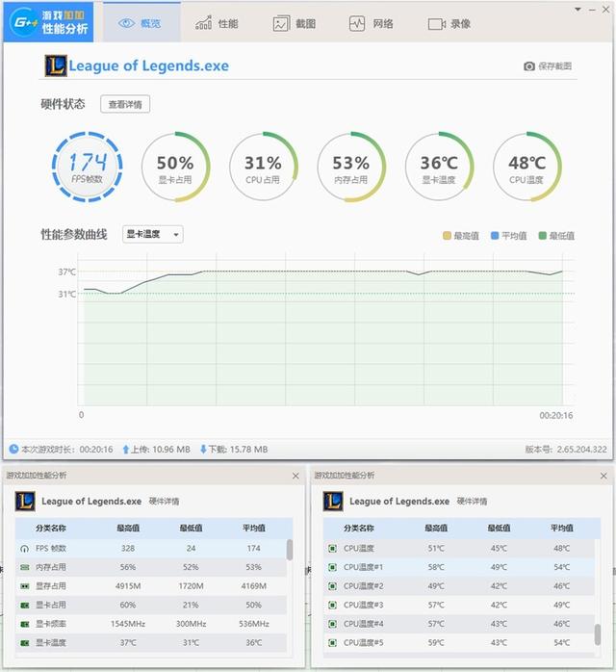Click the left table scrollbar thumb
Image resolution: width=616 pixels, height=672 pixels.
[x=290, y=550]
